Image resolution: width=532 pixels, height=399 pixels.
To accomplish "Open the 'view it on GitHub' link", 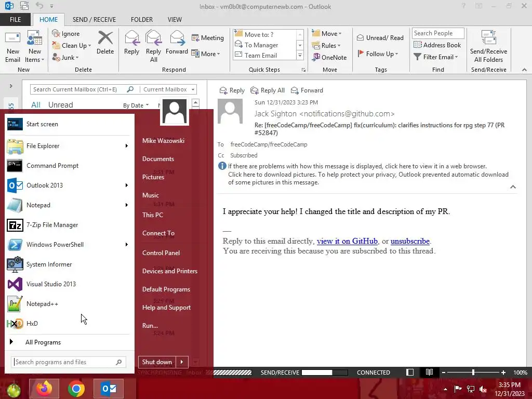I will (x=347, y=241).
